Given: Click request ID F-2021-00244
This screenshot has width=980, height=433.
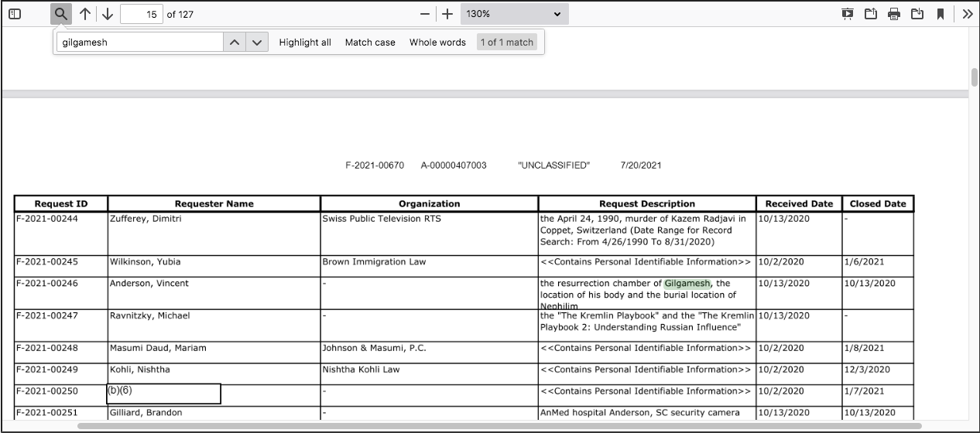Looking at the screenshot, I should tap(47, 219).
